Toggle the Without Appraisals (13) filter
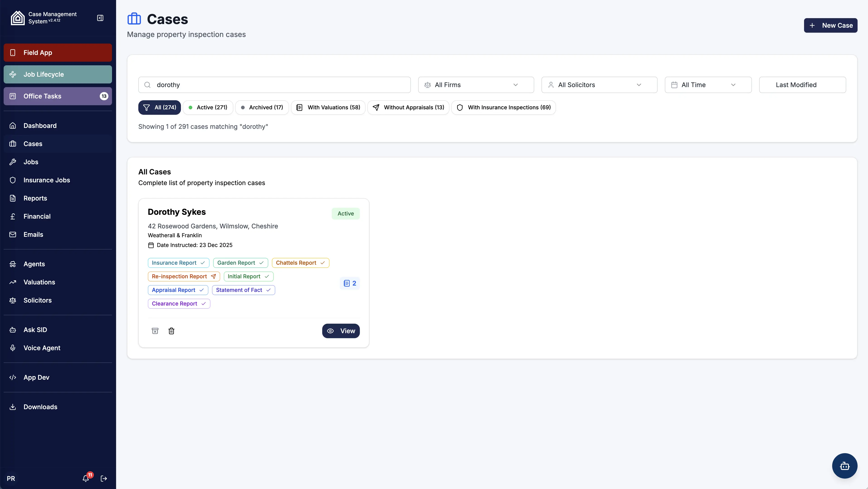 408,107
